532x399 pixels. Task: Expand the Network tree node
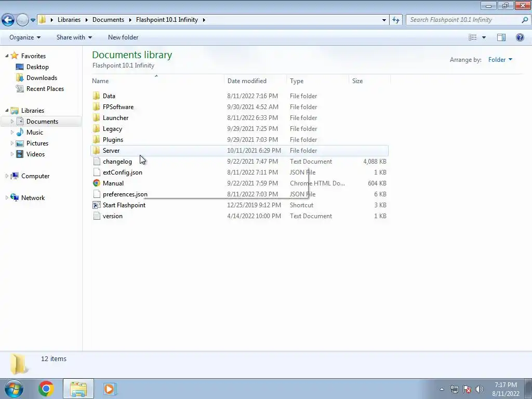pos(7,197)
